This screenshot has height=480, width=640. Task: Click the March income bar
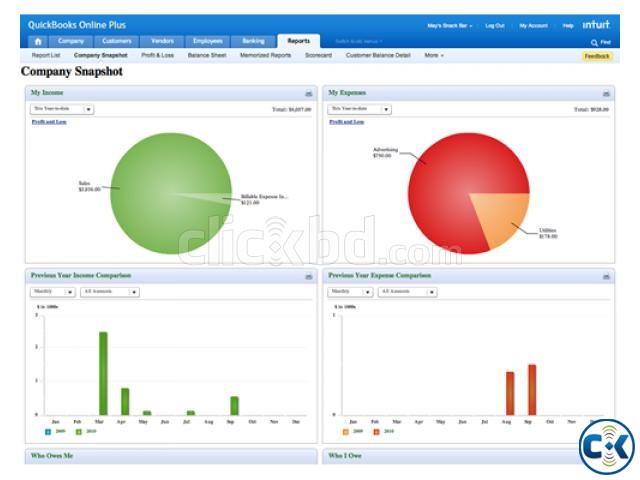pos(103,373)
